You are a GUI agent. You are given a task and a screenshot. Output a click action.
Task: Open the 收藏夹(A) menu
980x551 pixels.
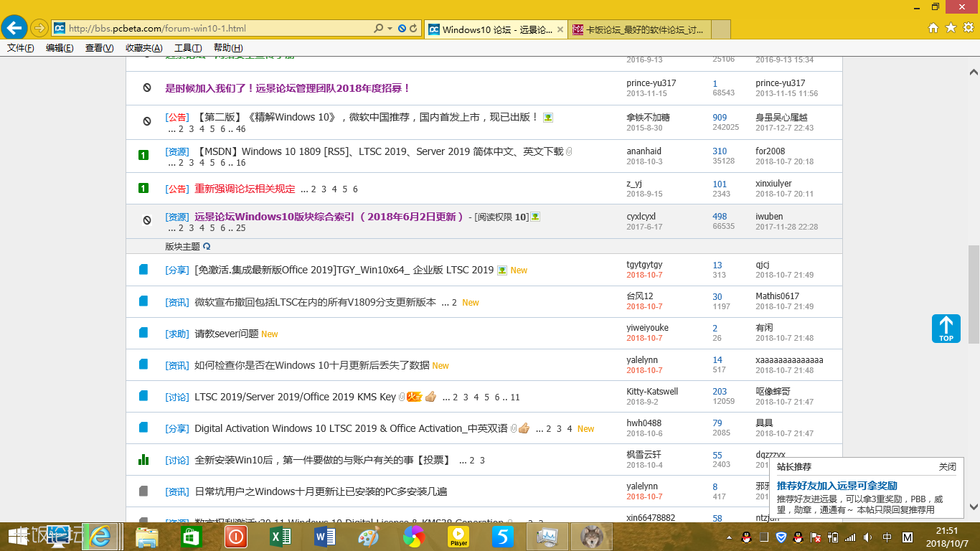click(x=143, y=48)
